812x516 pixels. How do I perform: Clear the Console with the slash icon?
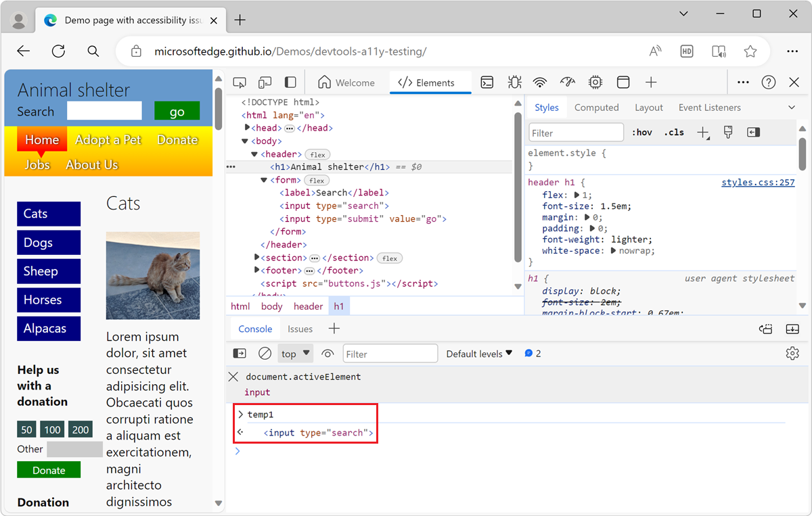coord(265,353)
